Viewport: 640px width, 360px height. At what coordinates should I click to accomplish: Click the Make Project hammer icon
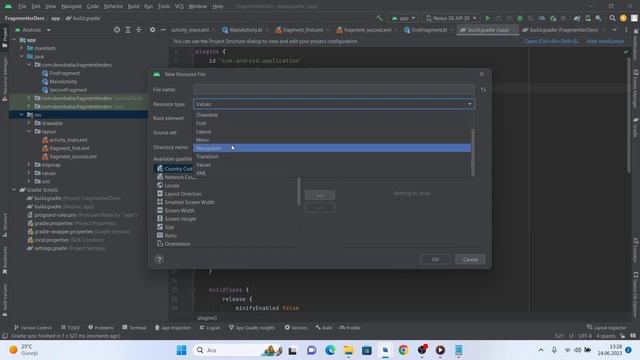[x=379, y=18]
